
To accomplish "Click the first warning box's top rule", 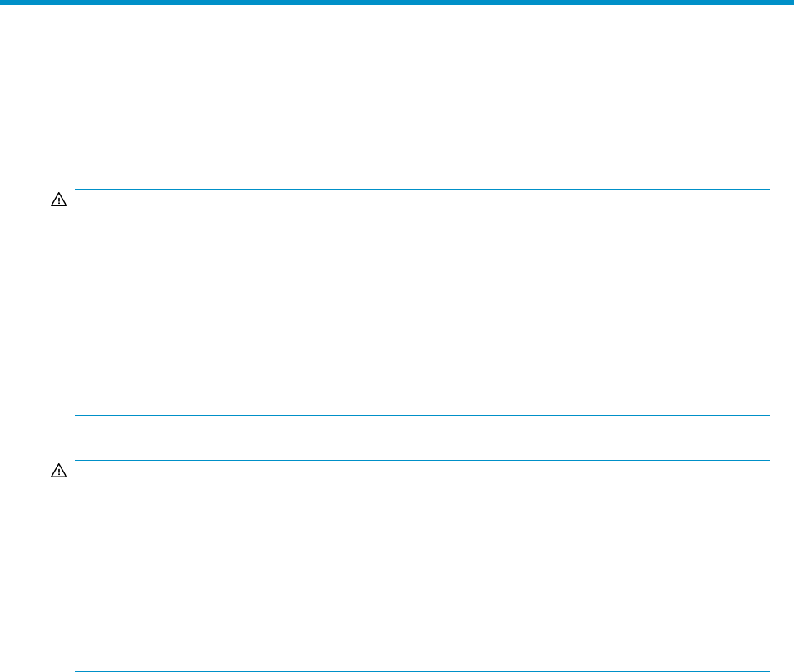I will click(x=422, y=189).
